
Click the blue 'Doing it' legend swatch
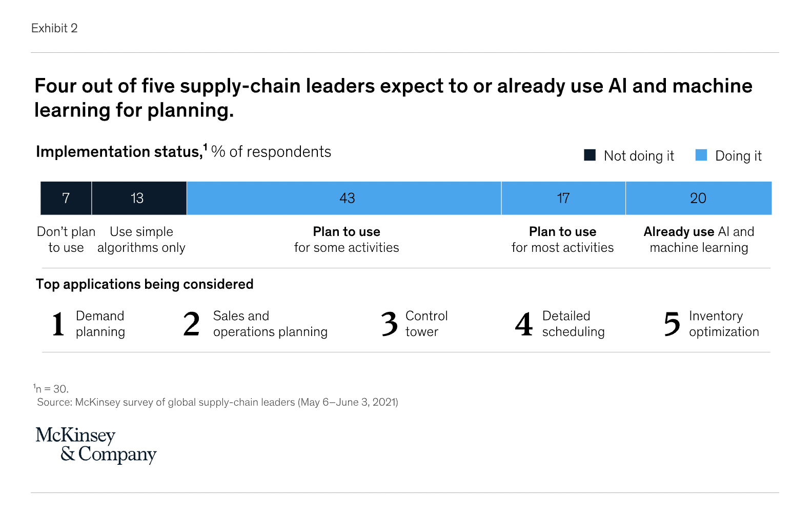(701, 155)
